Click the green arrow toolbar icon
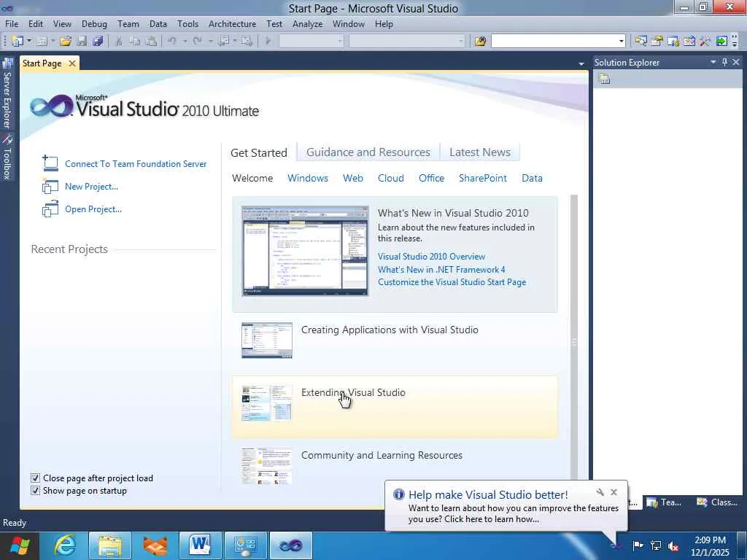The height and width of the screenshot is (560, 747). click(721, 41)
